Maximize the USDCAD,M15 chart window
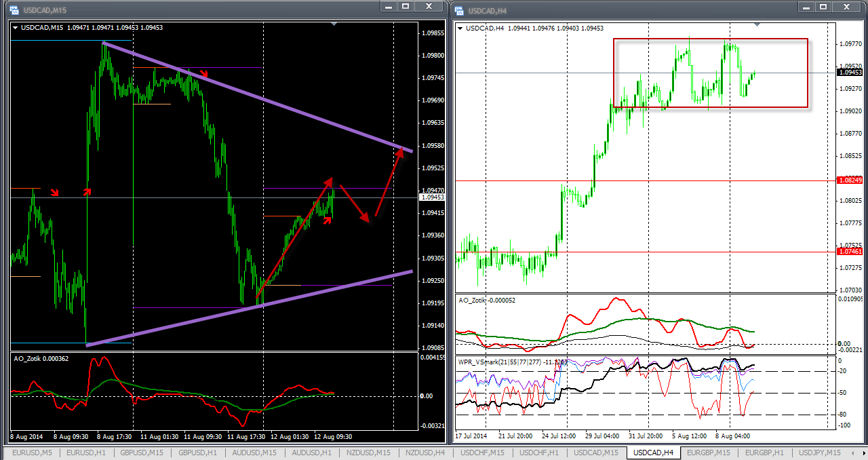The width and height of the screenshot is (868, 460). 406,6
